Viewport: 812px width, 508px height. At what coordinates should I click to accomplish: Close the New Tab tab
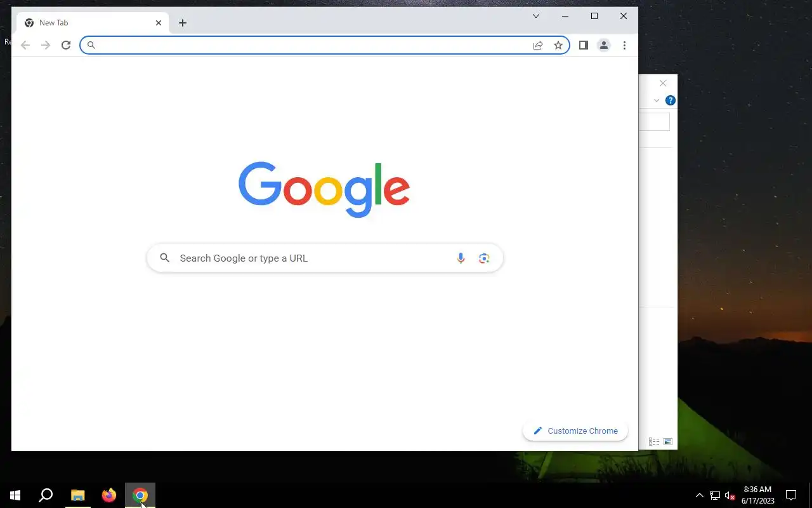point(159,23)
